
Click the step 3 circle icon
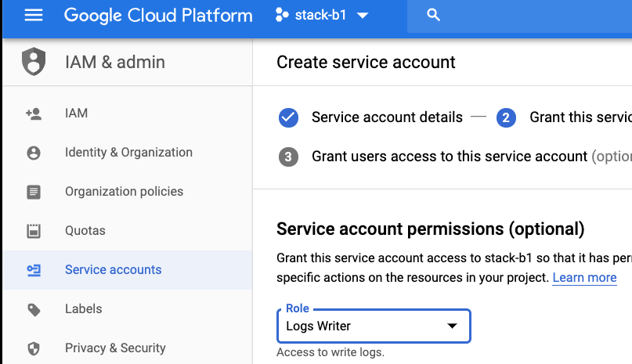pos(289,157)
